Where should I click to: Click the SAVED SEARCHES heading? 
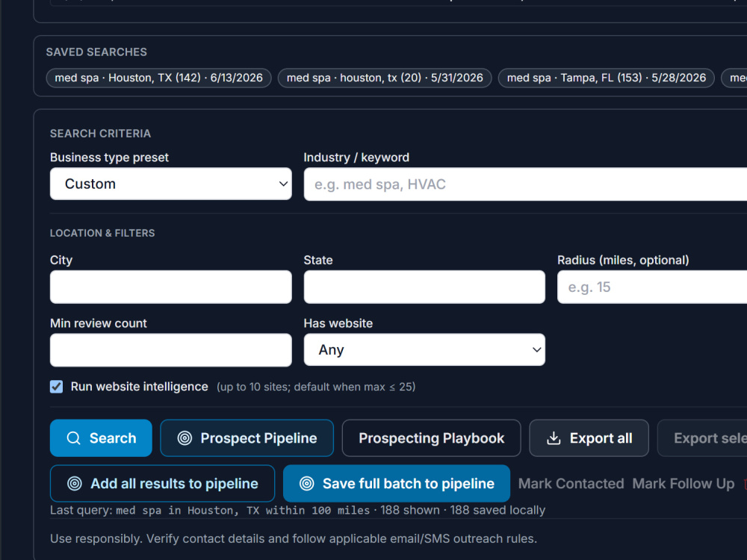click(x=96, y=52)
